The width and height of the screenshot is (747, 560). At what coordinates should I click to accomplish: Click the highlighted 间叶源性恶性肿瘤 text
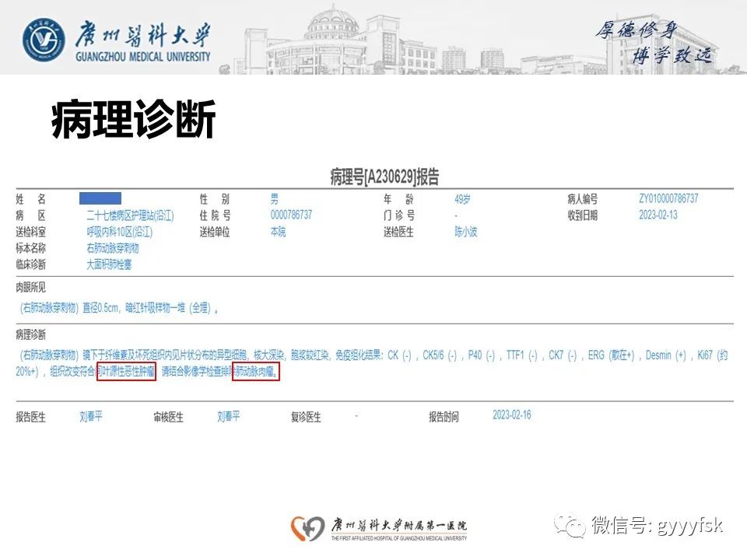[x=126, y=372]
